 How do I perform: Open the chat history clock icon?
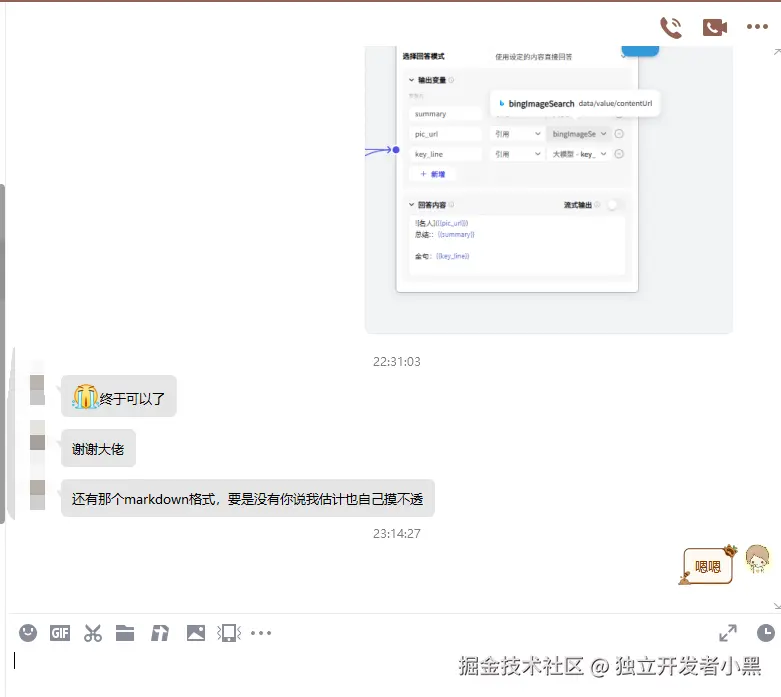(765, 633)
